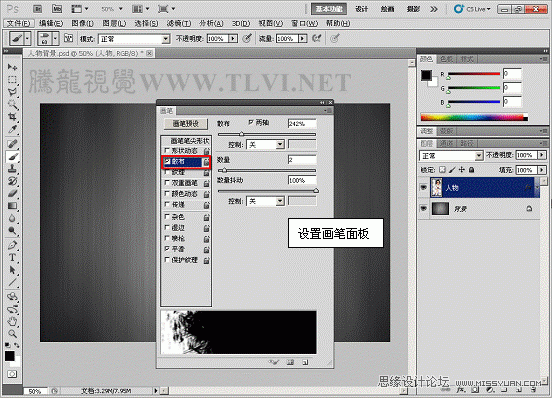Image resolution: width=552 pixels, height=398 pixels.
Task: Select 画笔笔尖形状 option in brush panel
Action: pos(190,141)
